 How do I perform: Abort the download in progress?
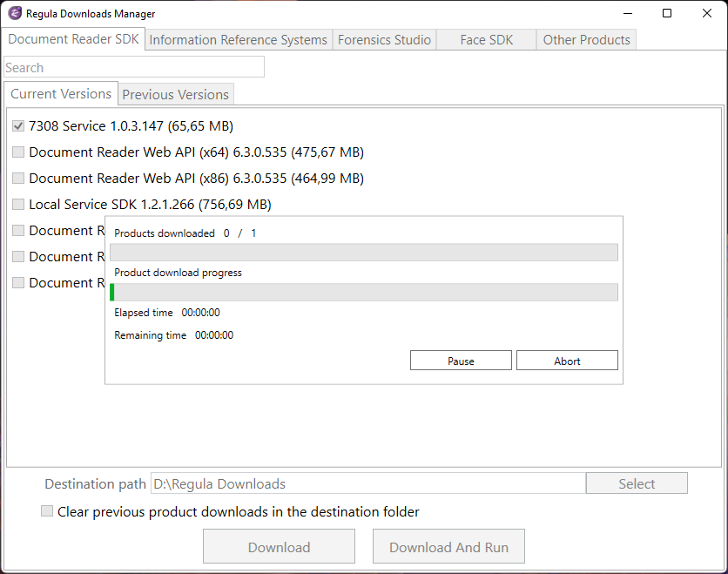[x=567, y=361]
